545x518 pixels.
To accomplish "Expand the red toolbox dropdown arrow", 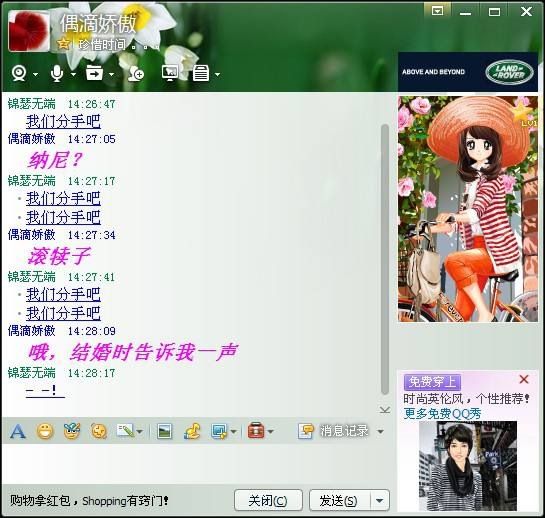I will [271, 432].
